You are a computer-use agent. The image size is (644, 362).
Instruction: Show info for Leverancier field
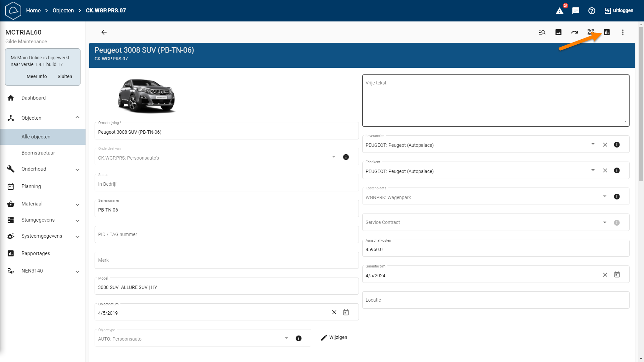[x=617, y=145]
